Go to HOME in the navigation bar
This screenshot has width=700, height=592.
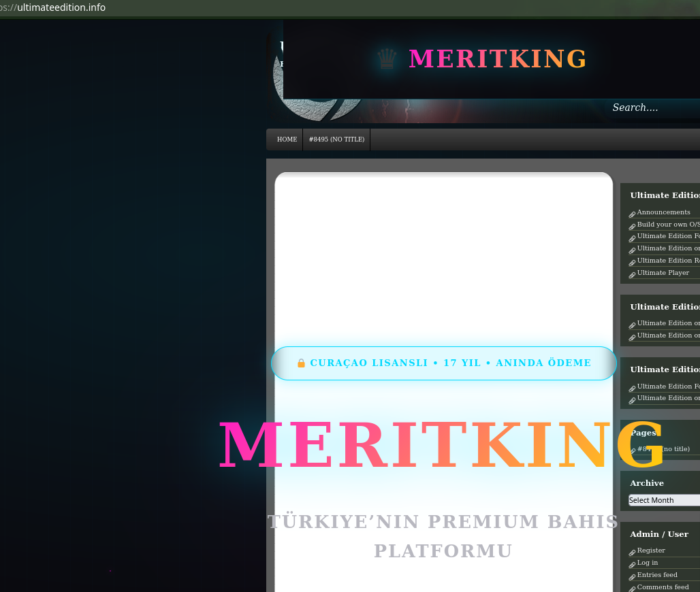[x=287, y=139]
